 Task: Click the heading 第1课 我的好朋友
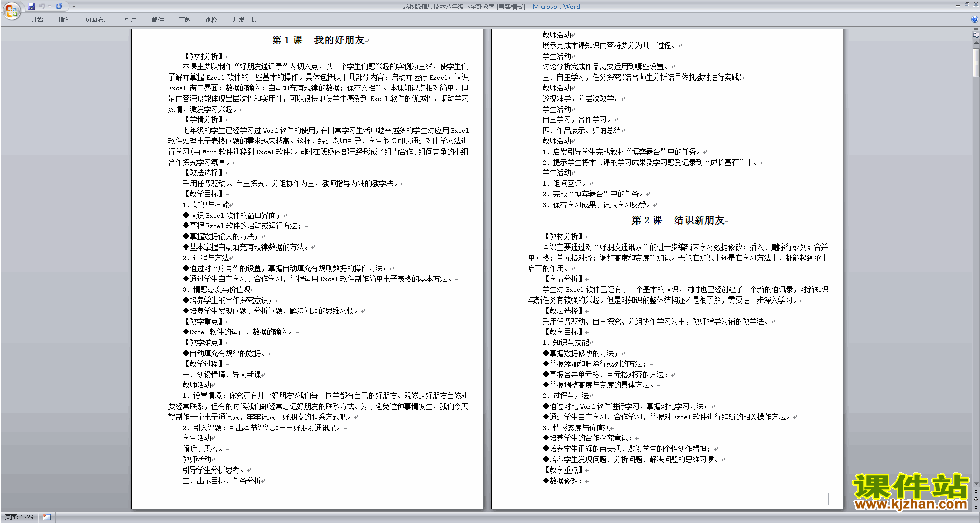pos(318,40)
